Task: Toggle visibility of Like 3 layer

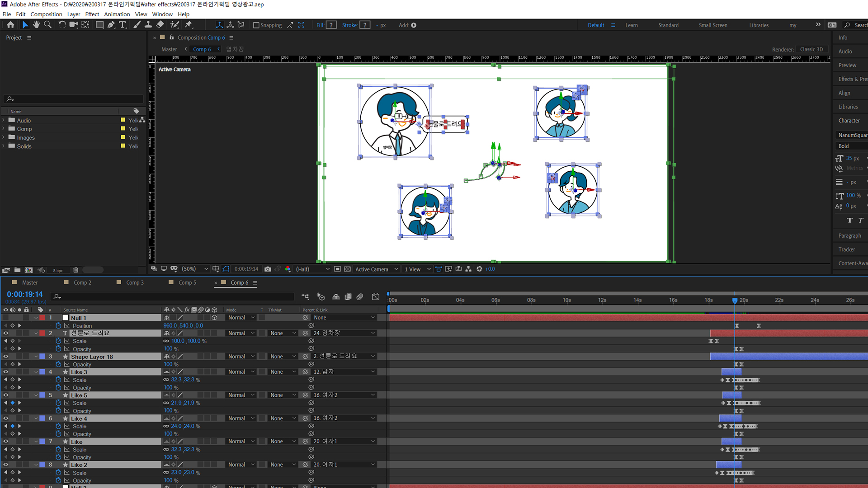Action: pyautogui.click(x=6, y=372)
